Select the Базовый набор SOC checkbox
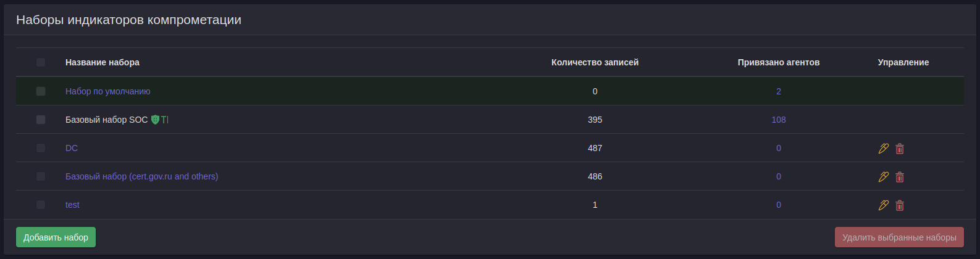Viewport: 980px width, 259px height. (41, 120)
